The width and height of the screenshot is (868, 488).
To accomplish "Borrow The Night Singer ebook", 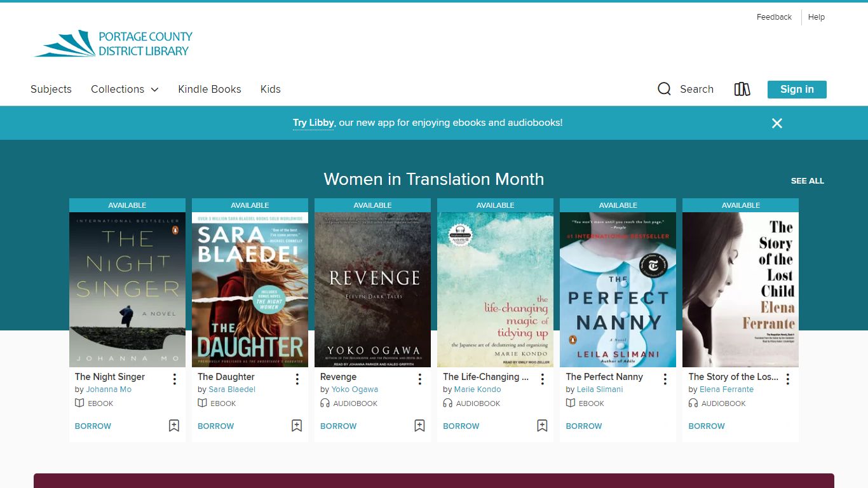I will (x=93, y=426).
